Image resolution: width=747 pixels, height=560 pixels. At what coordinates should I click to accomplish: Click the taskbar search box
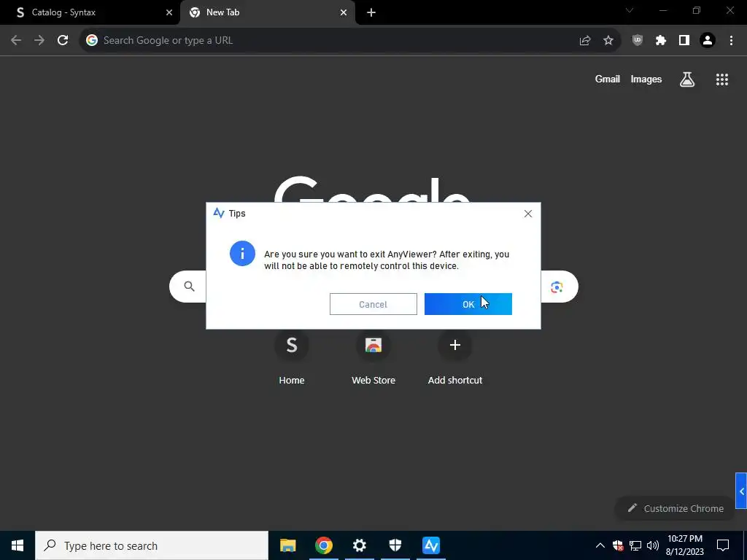152,545
